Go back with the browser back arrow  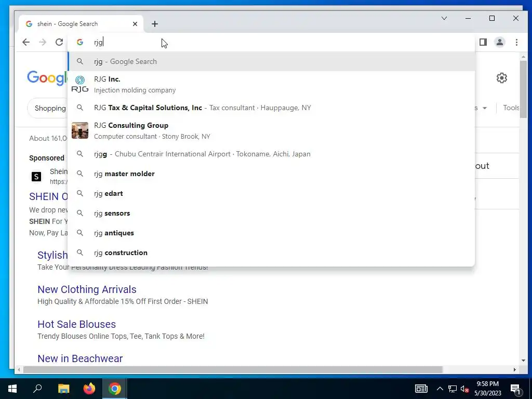pyautogui.click(x=26, y=42)
